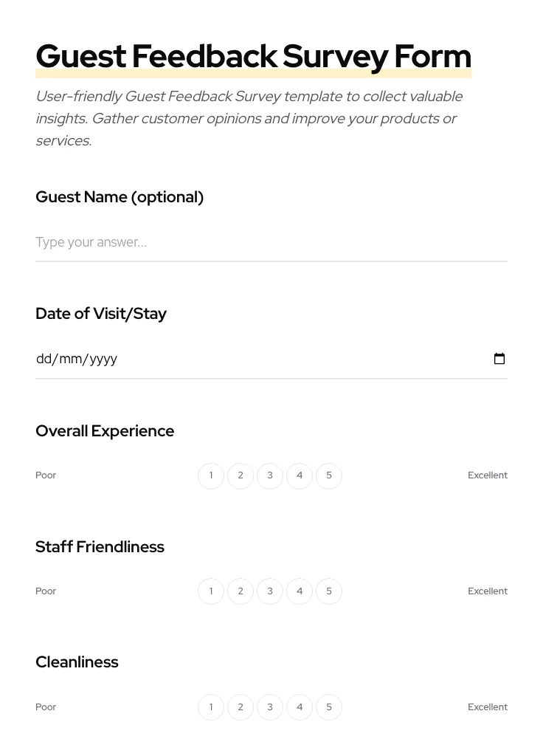Viewport: 543px width, 756px height.
Task: Rate Staff Friendliness as 3
Action: pyautogui.click(x=270, y=591)
